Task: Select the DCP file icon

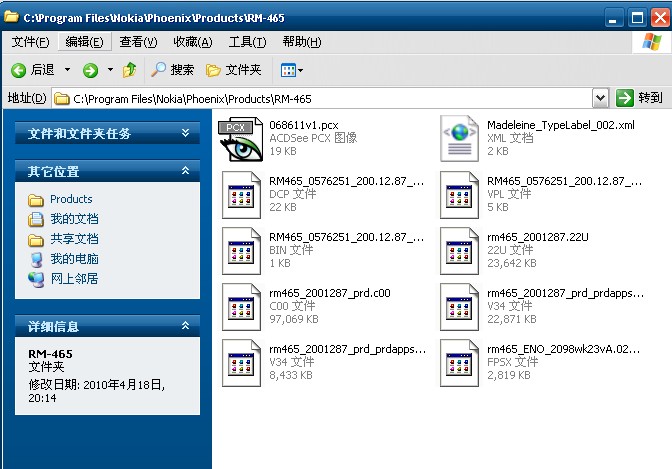Action: tap(241, 195)
